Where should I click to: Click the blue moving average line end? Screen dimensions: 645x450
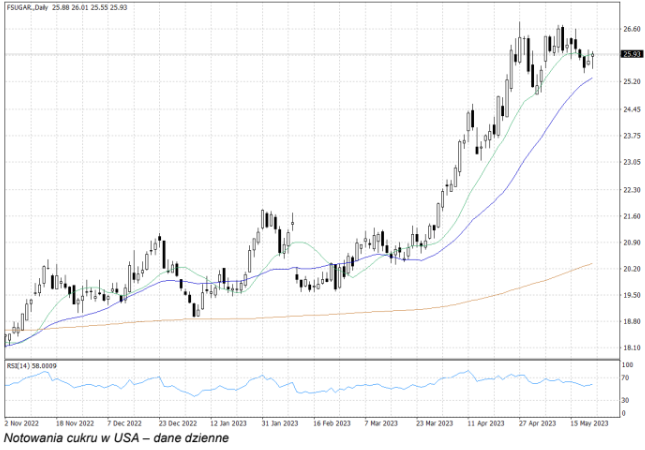point(592,78)
